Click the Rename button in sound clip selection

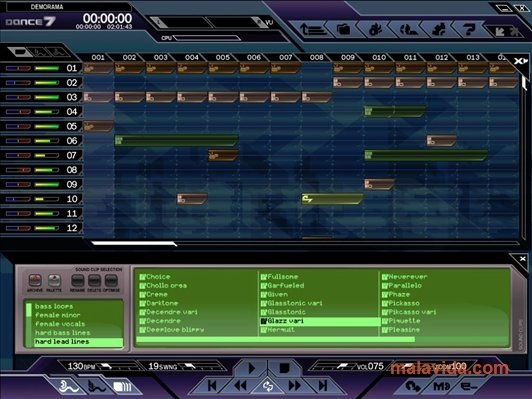tap(77, 281)
